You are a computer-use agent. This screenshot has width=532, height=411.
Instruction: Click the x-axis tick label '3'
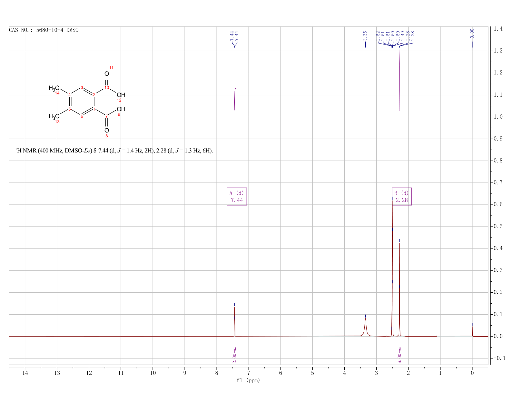pos(376,373)
